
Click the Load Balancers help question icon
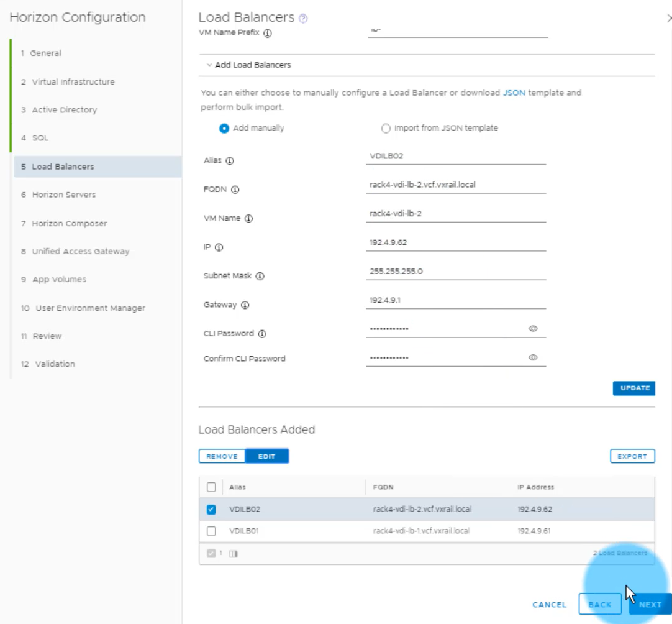pyautogui.click(x=303, y=19)
